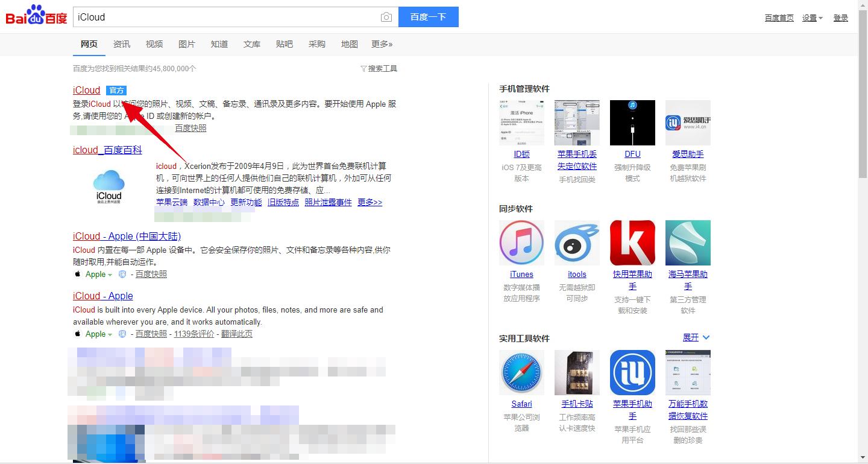This screenshot has width=868, height=464.
Task: Open the 爱思助手 logo thumbnail
Action: 688,122
